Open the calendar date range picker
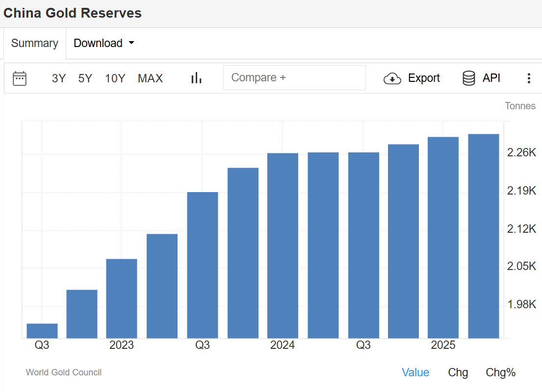This screenshot has width=542, height=392. 20,78
